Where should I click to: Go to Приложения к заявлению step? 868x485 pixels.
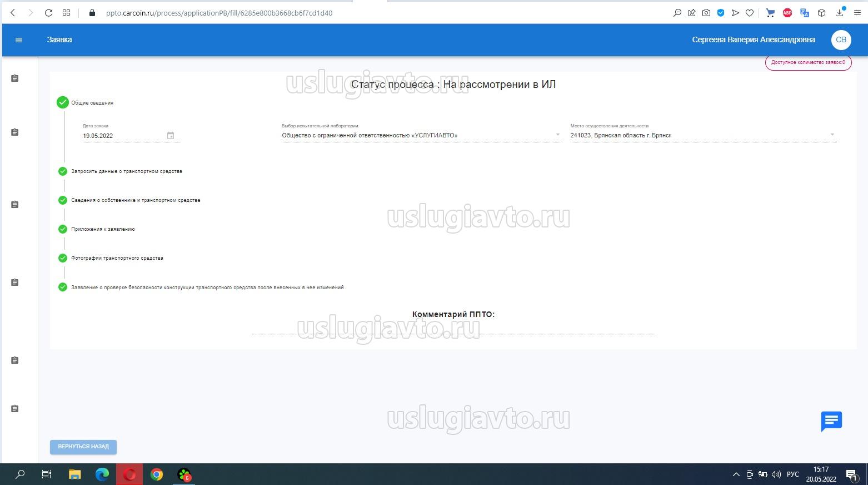point(103,229)
